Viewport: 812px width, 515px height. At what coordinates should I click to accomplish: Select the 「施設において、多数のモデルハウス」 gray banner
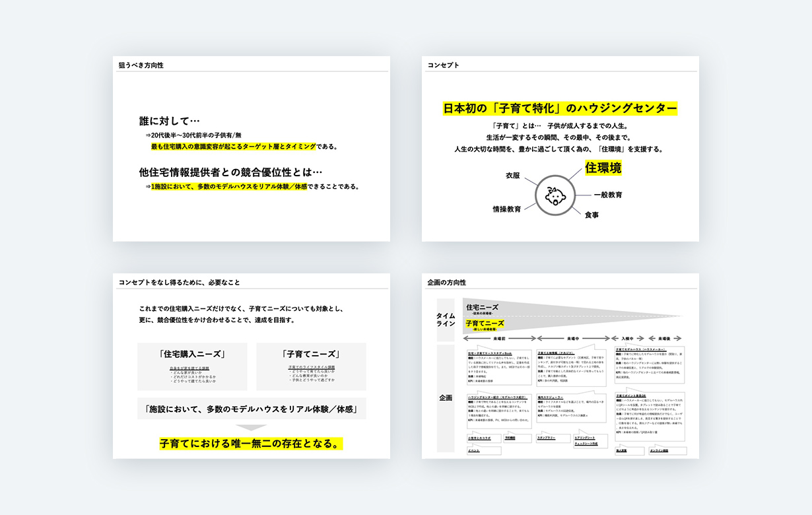click(252, 409)
